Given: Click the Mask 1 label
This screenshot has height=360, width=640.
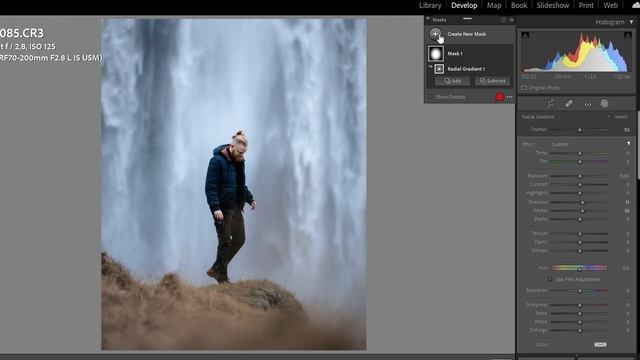Looking at the screenshot, I should [x=455, y=53].
